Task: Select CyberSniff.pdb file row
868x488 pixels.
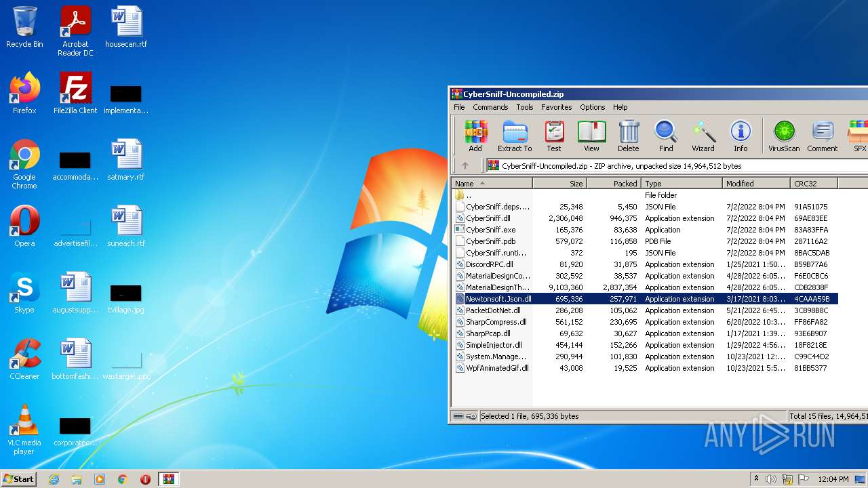Action: click(646, 241)
